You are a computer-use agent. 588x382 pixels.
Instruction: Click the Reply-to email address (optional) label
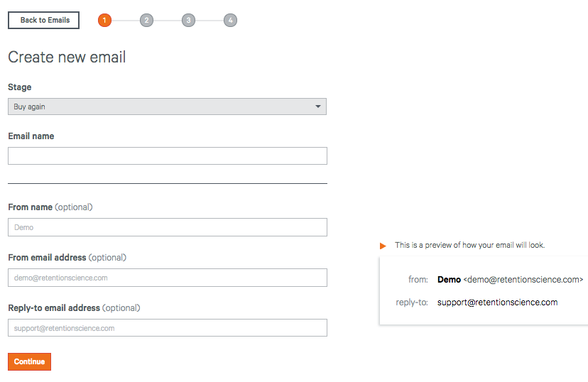75,307
